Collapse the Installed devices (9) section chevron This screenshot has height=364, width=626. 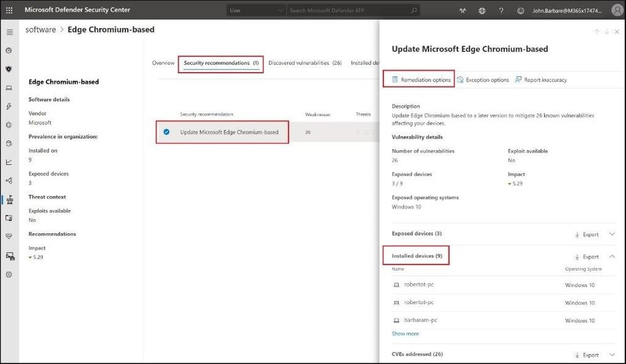(612, 256)
